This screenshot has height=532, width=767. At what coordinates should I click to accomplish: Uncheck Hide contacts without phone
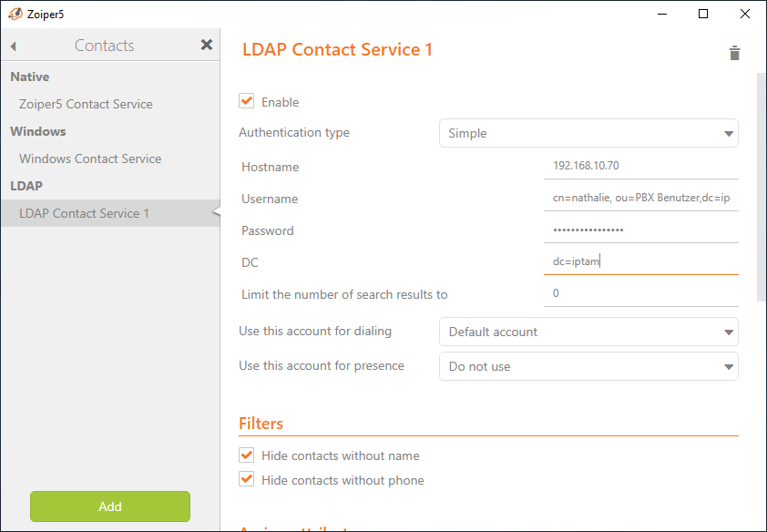pos(247,479)
